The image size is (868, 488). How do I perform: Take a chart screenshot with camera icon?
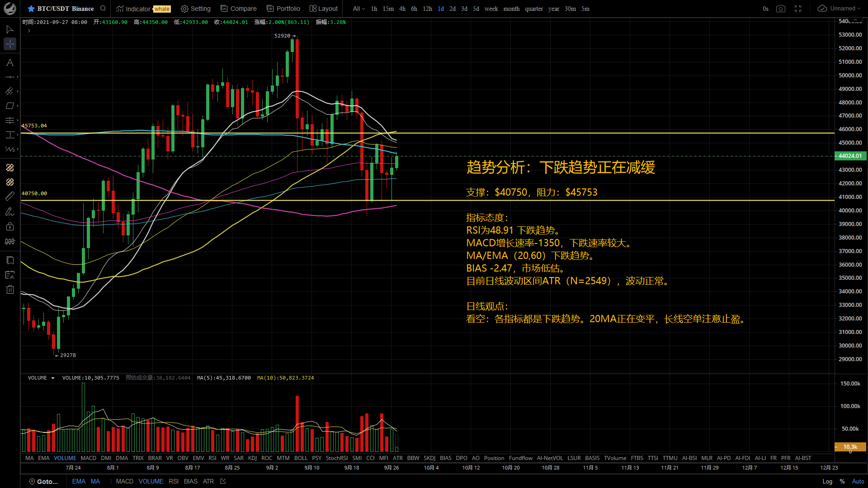click(x=780, y=9)
